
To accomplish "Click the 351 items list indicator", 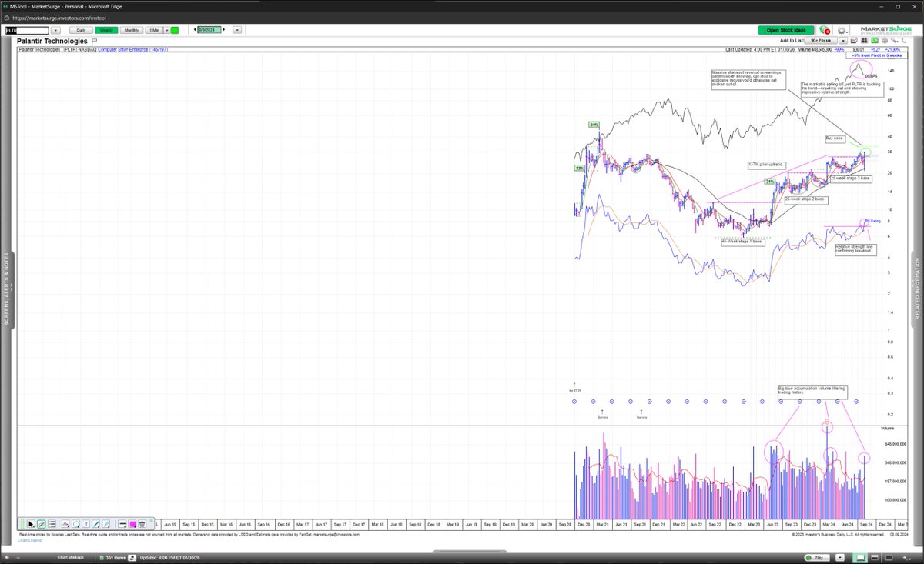I will (x=112, y=557).
